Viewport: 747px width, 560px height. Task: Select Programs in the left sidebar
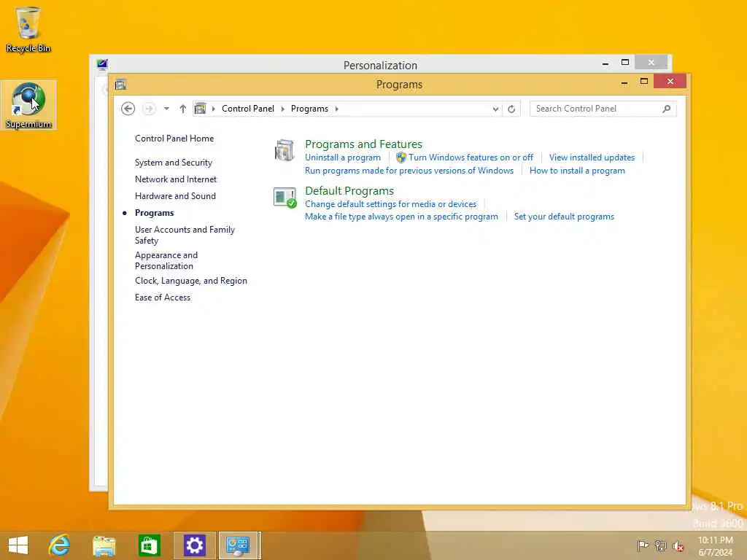(154, 213)
